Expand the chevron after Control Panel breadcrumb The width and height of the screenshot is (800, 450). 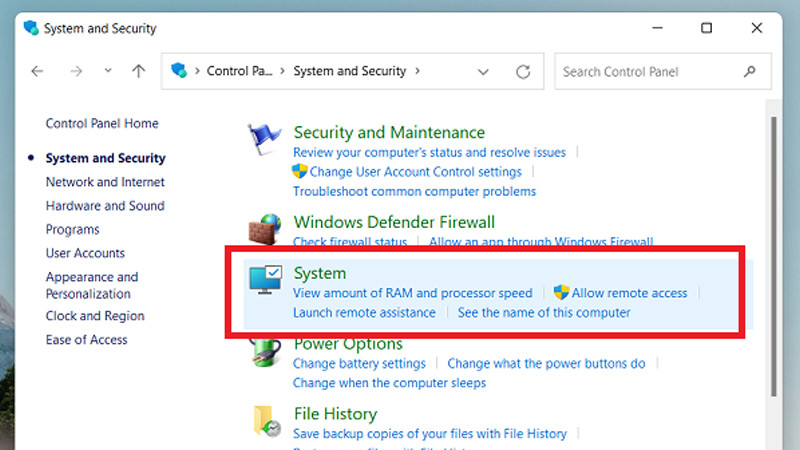(x=283, y=72)
